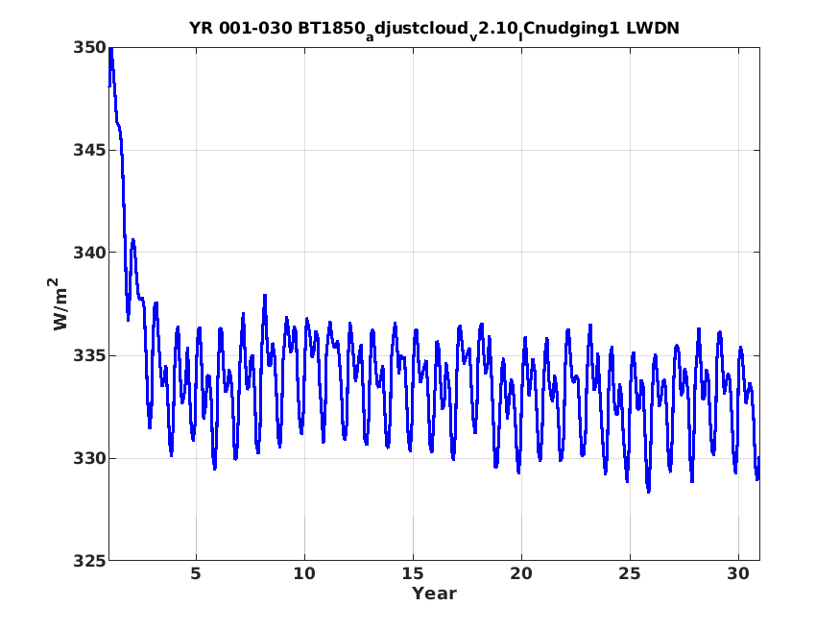This screenshot has width=840, height=630.
Task: Click the x-axis tick label 20
Action: pos(521,573)
